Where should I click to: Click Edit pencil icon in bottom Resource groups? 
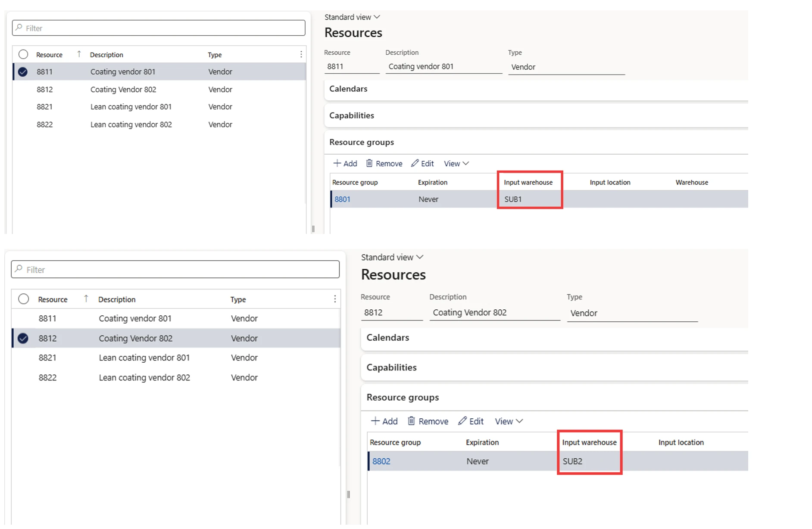(x=462, y=421)
